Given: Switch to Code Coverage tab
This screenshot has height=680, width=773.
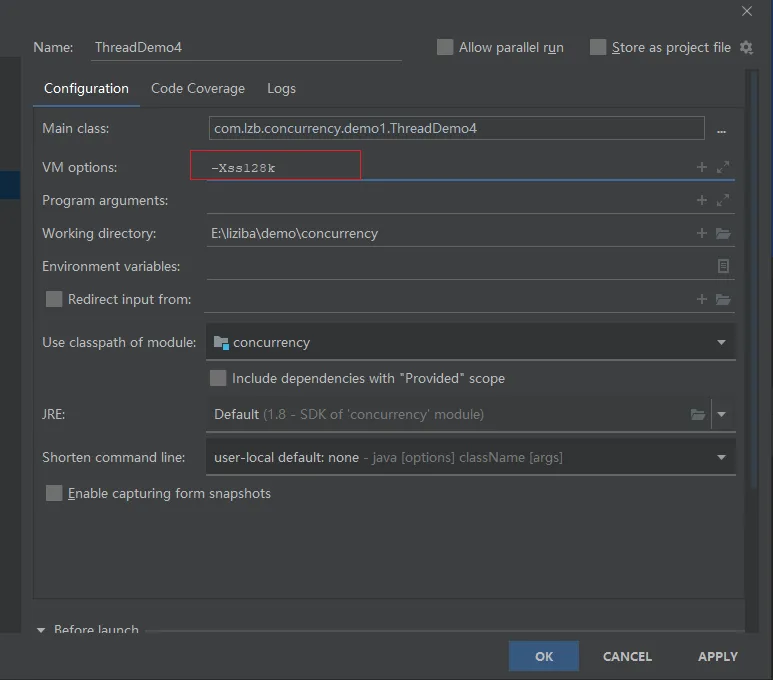Looking at the screenshot, I should click(x=198, y=88).
